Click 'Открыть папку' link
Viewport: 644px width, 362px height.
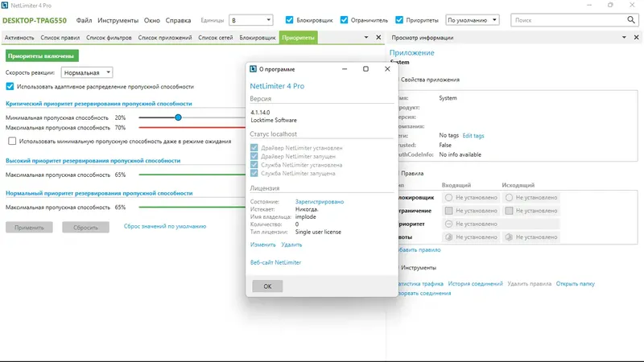(575, 284)
